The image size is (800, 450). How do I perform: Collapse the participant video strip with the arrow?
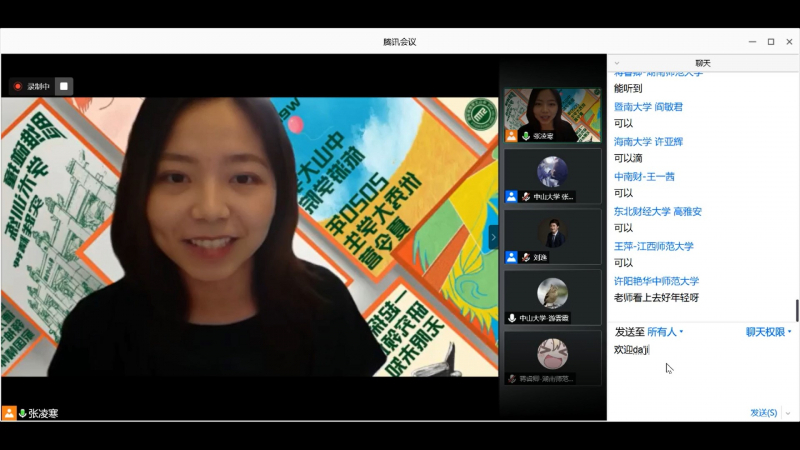[492, 237]
